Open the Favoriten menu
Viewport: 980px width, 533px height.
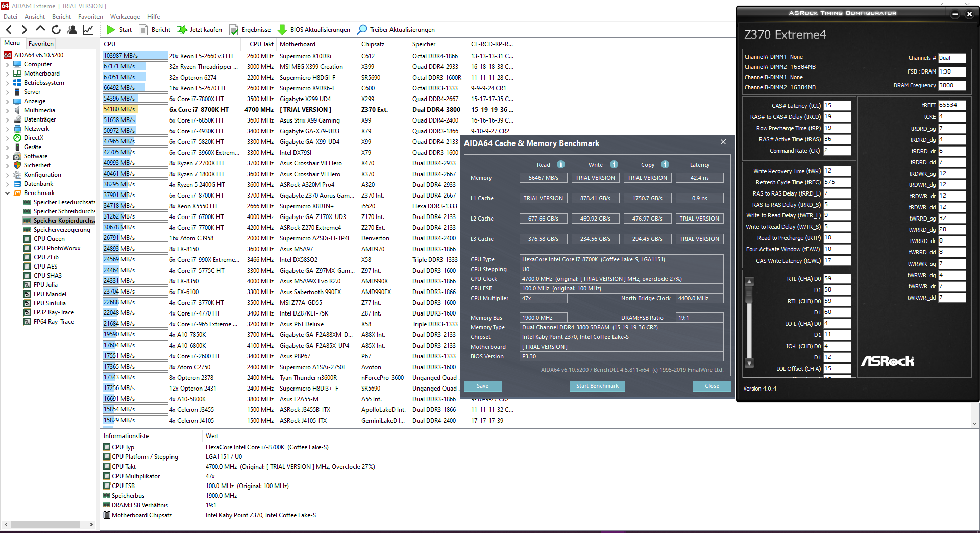(90, 17)
